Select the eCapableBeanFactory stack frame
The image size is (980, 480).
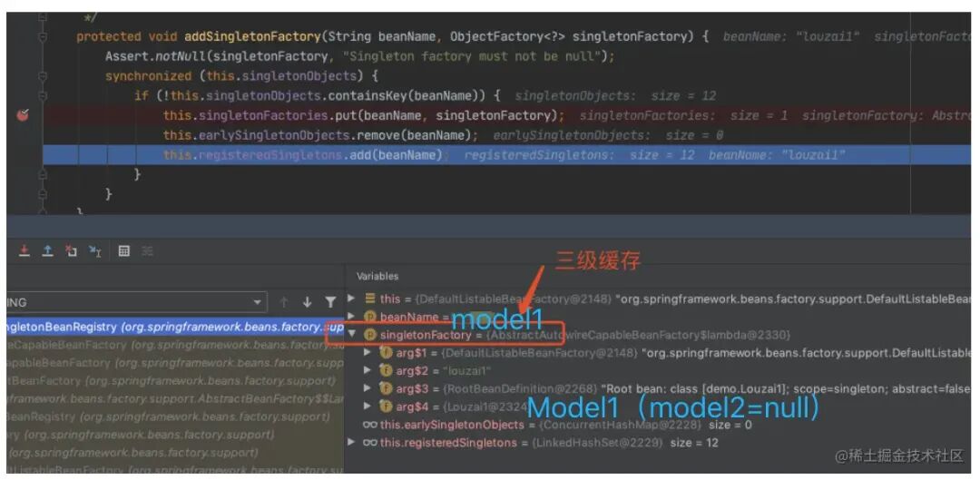(175, 345)
